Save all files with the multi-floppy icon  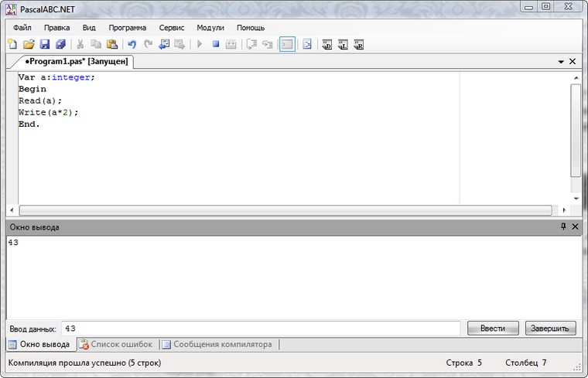point(60,44)
